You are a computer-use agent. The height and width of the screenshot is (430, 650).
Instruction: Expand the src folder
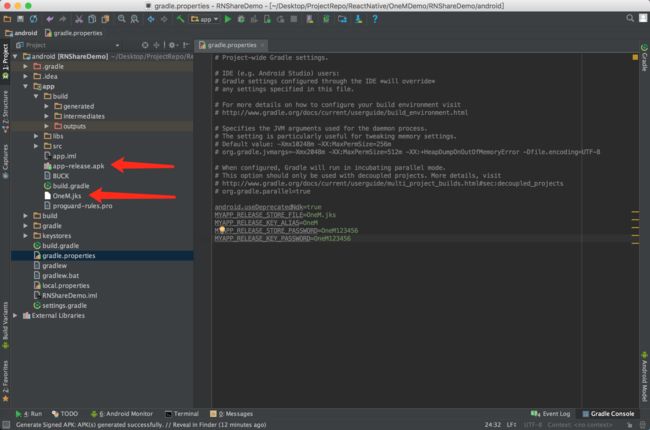click(x=36, y=146)
